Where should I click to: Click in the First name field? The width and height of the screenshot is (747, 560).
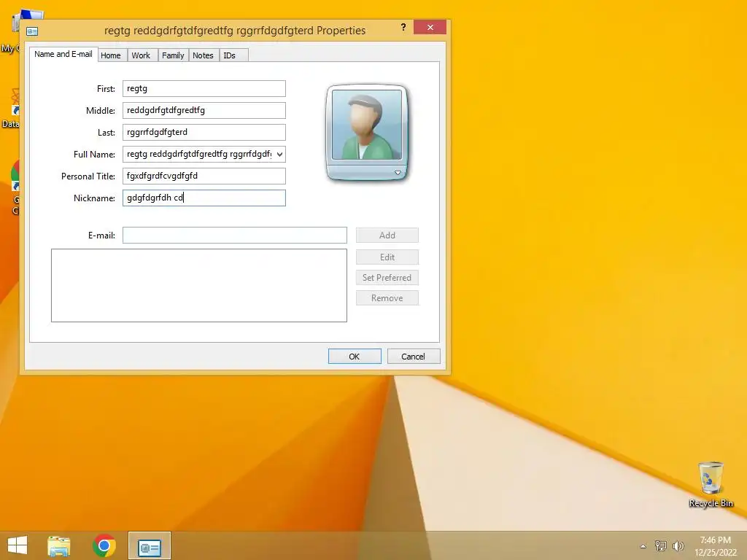click(x=204, y=88)
